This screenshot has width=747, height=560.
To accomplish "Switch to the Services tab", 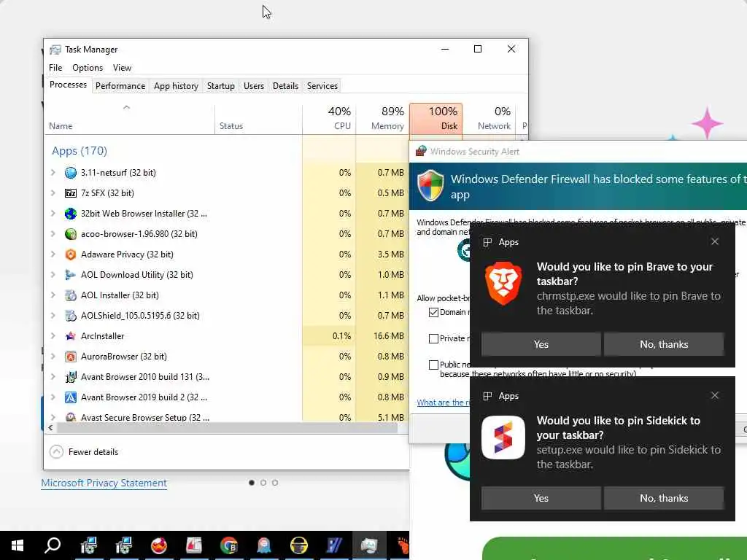I will (322, 86).
